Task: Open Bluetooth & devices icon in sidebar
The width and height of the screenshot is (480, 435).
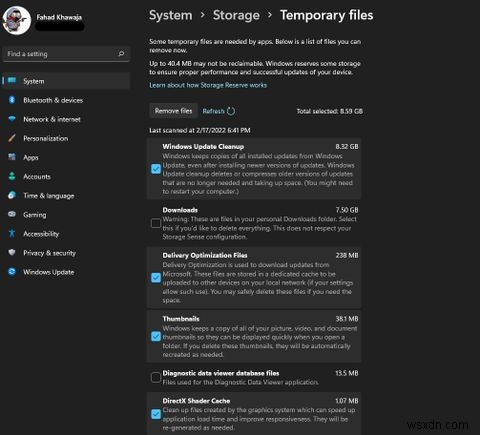Action: click(12, 100)
